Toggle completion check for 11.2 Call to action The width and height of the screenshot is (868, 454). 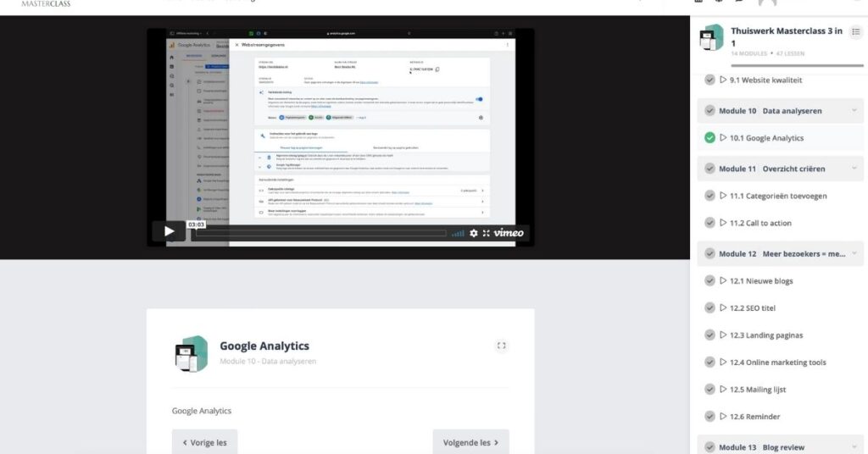click(x=709, y=223)
